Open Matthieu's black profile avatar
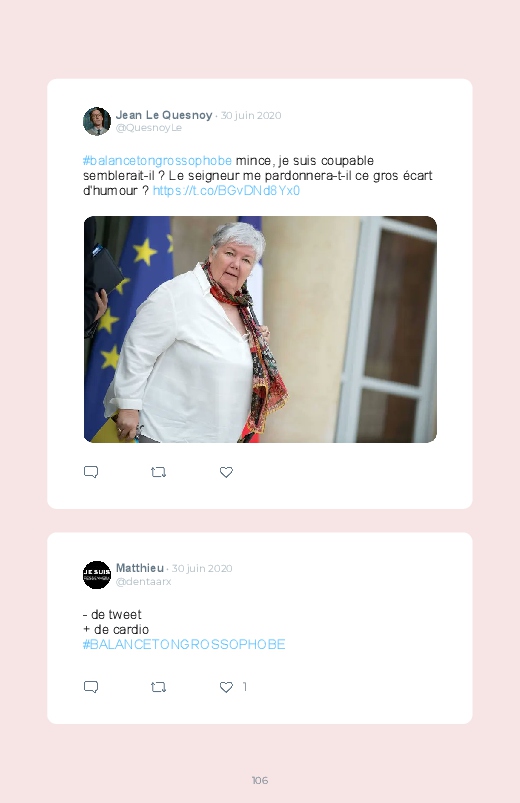 [97, 575]
